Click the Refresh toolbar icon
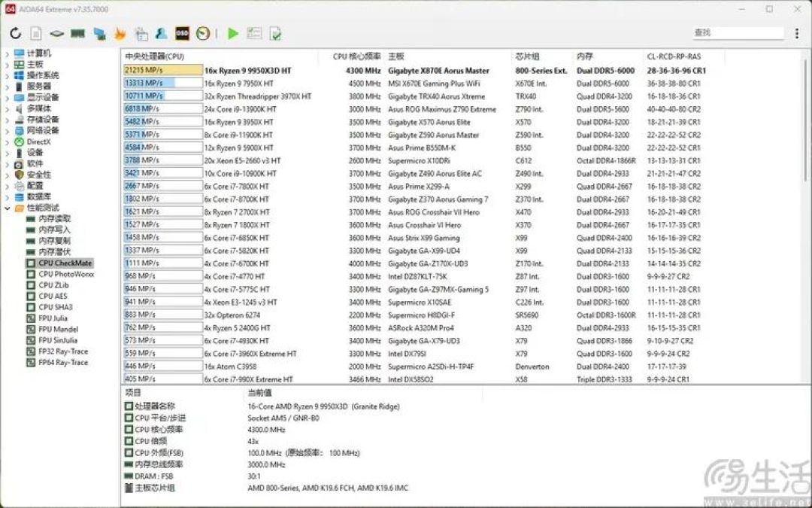812x508 pixels. tap(16, 34)
